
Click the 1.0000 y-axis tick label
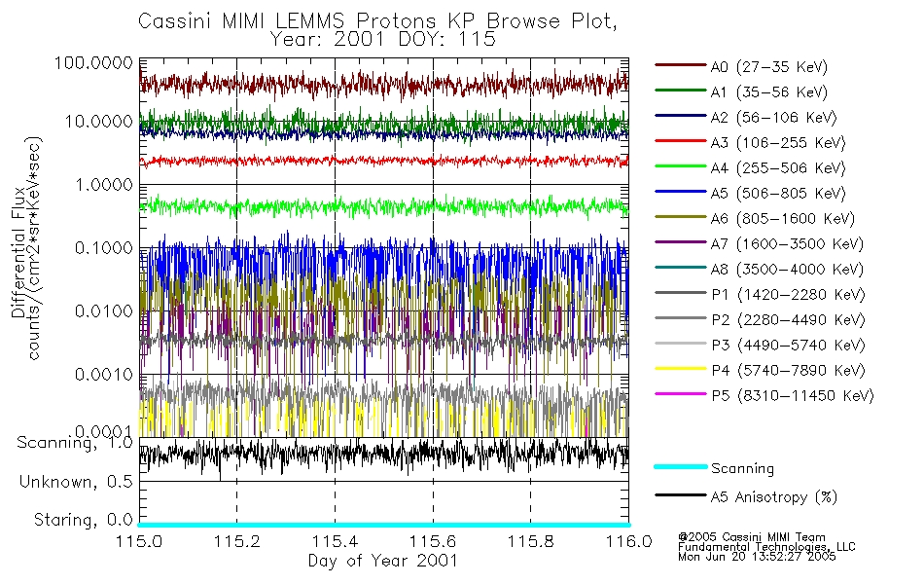[x=104, y=185]
